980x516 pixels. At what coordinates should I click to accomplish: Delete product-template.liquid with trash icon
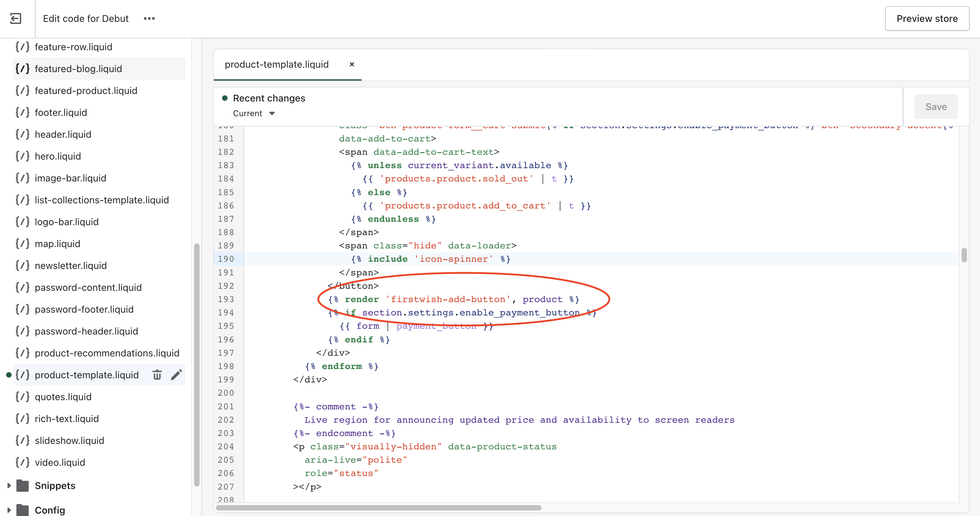[157, 375]
